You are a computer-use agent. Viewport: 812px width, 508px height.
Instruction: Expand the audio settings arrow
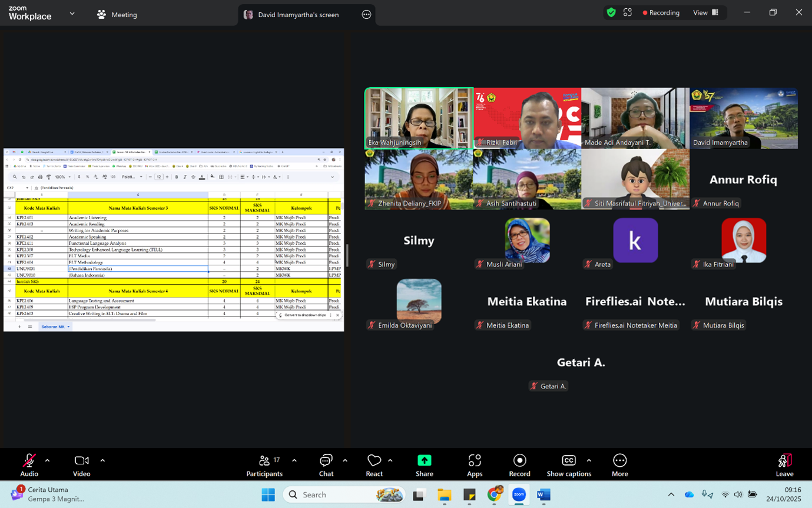point(47,460)
